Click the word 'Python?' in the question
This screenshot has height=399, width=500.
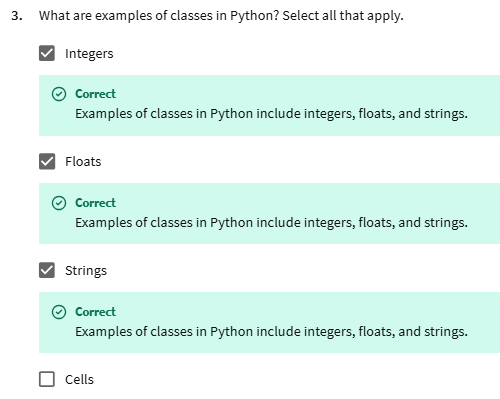pos(255,16)
